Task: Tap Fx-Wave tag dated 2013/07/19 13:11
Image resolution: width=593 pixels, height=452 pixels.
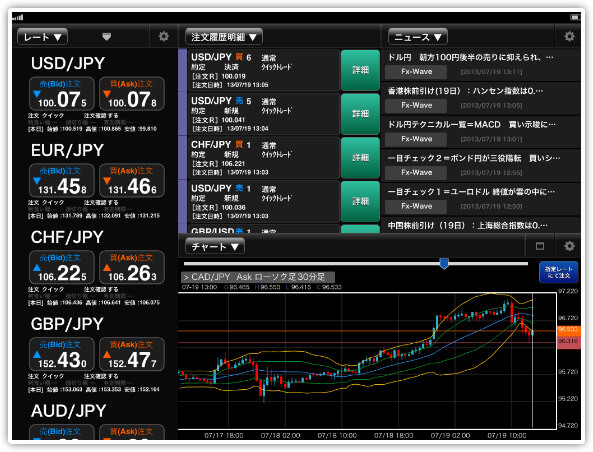Action: pyautogui.click(x=416, y=72)
